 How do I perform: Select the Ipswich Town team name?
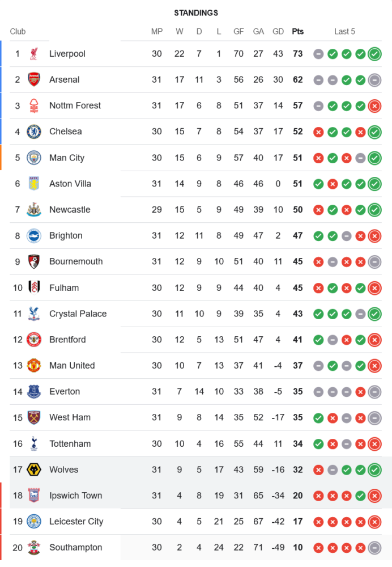point(75,496)
